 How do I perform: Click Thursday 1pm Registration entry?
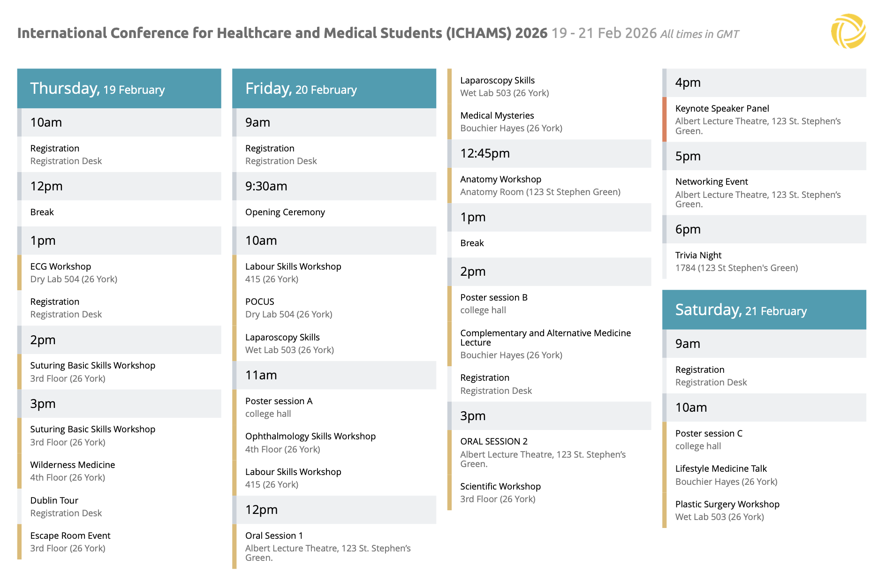(x=119, y=308)
